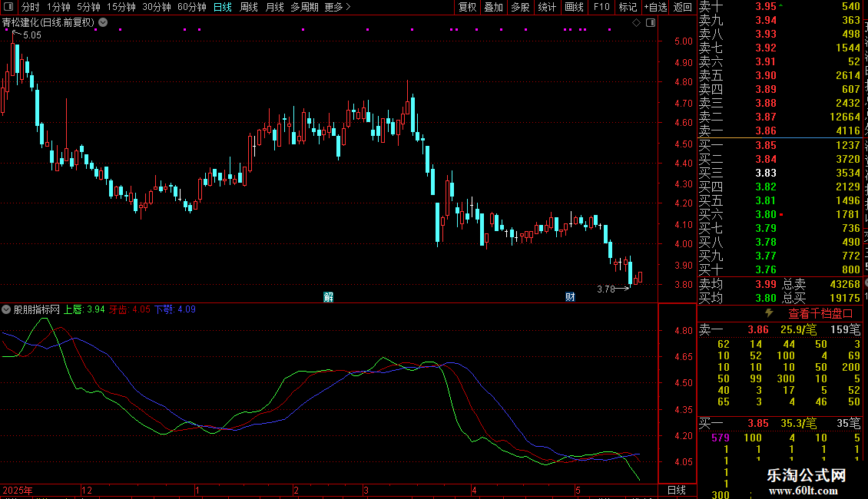
Task: Click the 买三 row priced 3.83
Action: 780,173
